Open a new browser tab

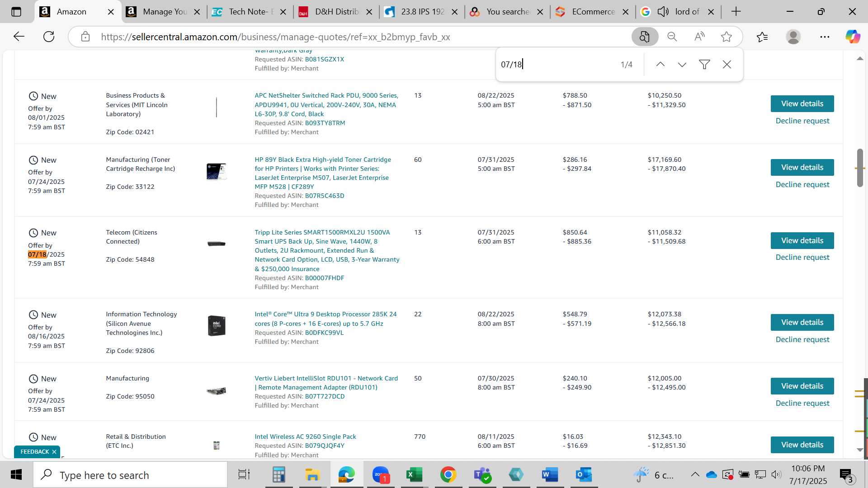(736, 12)
